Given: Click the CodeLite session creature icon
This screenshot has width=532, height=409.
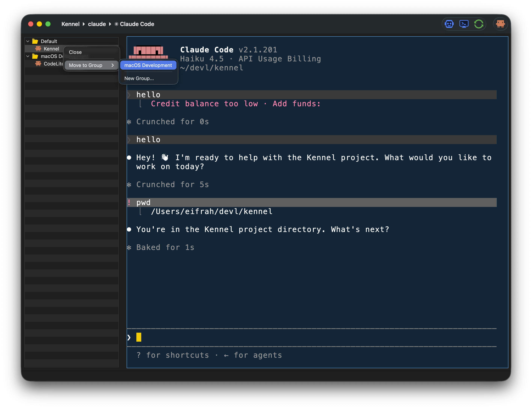Looking at the screenshot, I should pyautogui.click(x=38, y=64).
